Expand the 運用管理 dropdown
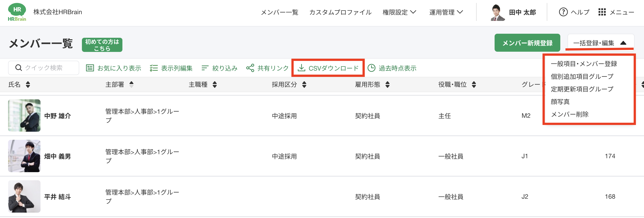The width and height of the screenshot is (644, 218). click(446, 12)
